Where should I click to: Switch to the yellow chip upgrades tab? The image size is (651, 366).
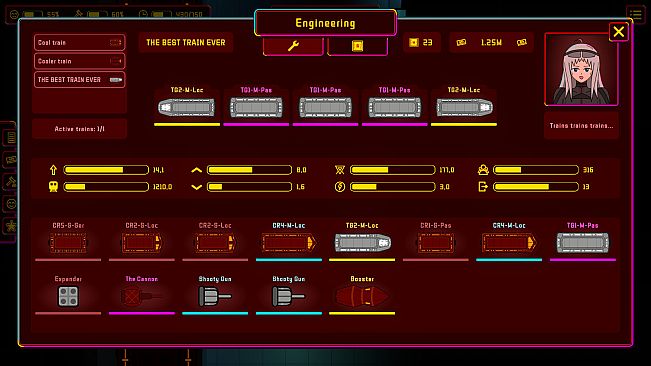pos(357,46)
